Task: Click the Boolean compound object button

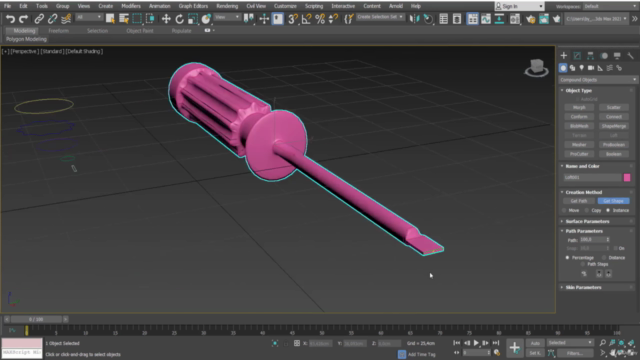Action: coord(613,154)
